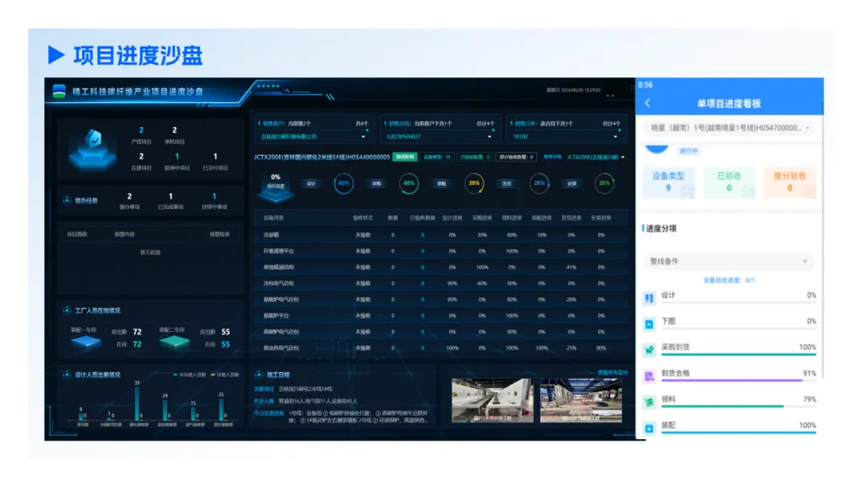Select the 冷包电气总包 equipment row
This screenshot has width=868, height=488.
tap(440, 283)
